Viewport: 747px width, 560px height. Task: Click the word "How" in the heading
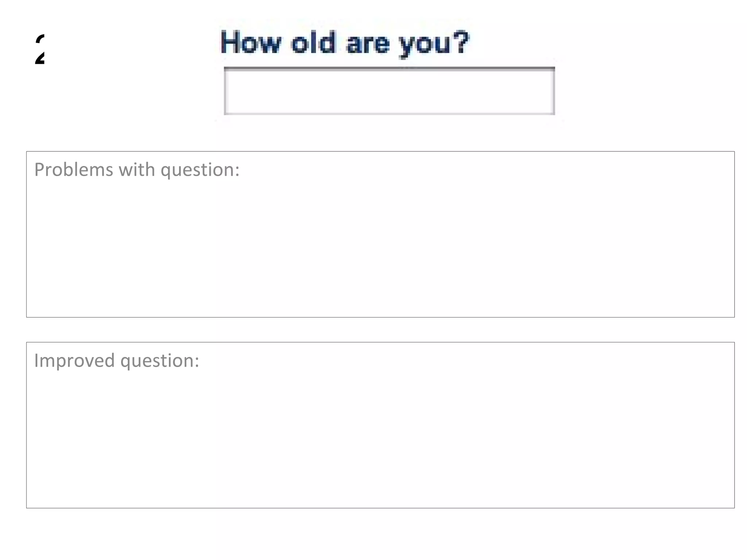[251, 43]
